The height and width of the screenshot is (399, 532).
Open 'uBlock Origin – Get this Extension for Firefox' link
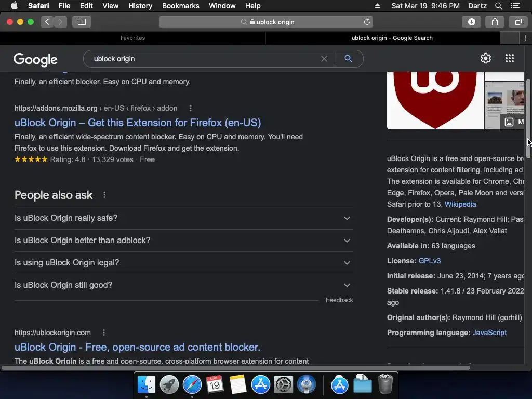point(138,123)
